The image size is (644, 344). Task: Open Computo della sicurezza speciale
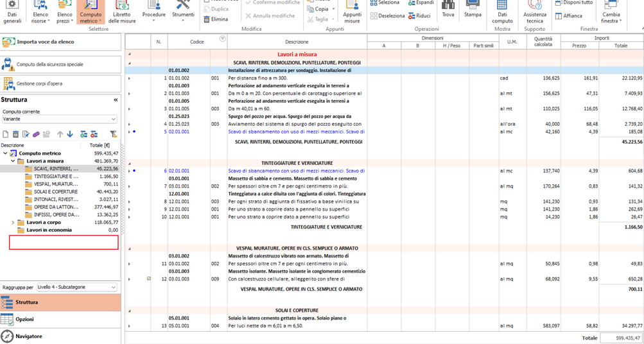[x=61, y=64]
